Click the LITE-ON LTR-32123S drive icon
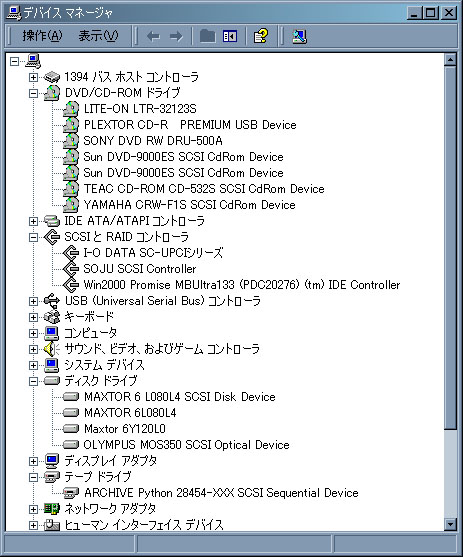 (71, 109)
